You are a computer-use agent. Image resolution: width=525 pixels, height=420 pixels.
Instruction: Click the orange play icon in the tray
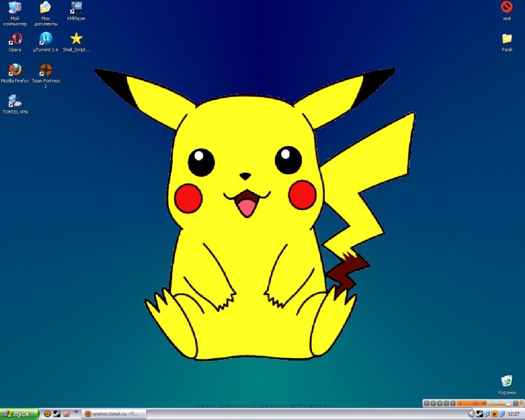coord(494,414)
